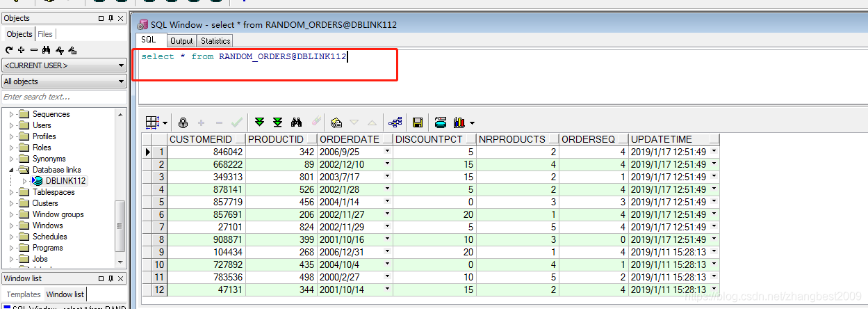Collapse the Database links tree node

pos(12,170)
